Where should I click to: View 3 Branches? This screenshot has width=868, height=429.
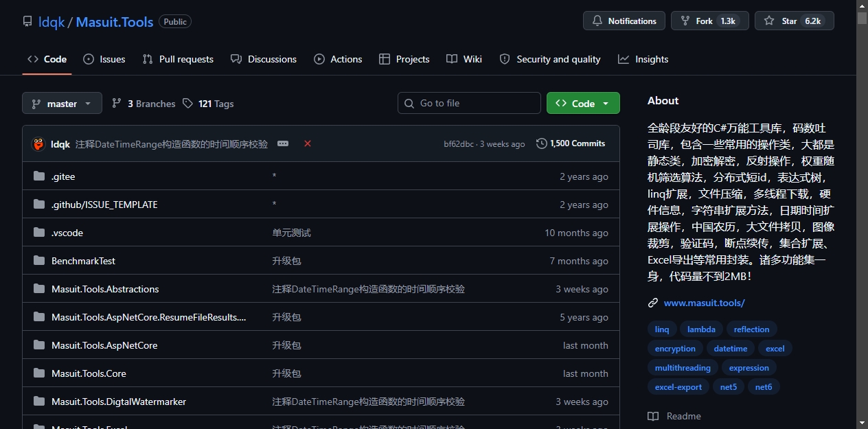click(144, 104)
